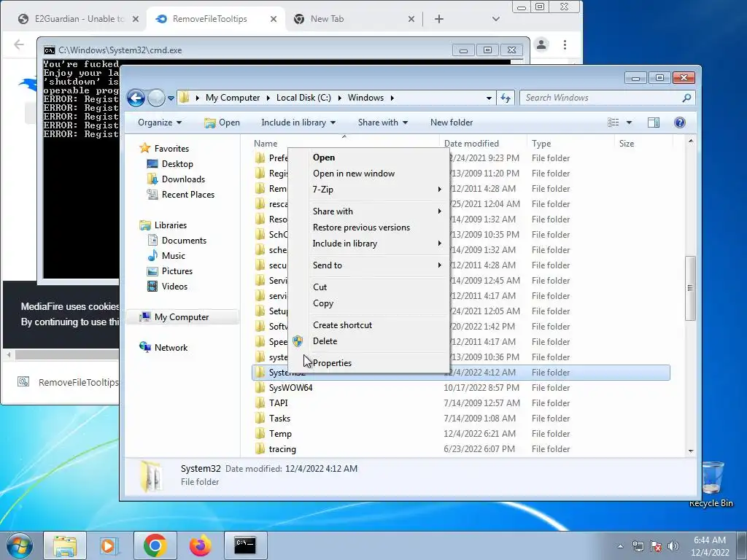
Task: Click the file list scroll down arrow
Action: pyautogui.click(x=691, y=451)
